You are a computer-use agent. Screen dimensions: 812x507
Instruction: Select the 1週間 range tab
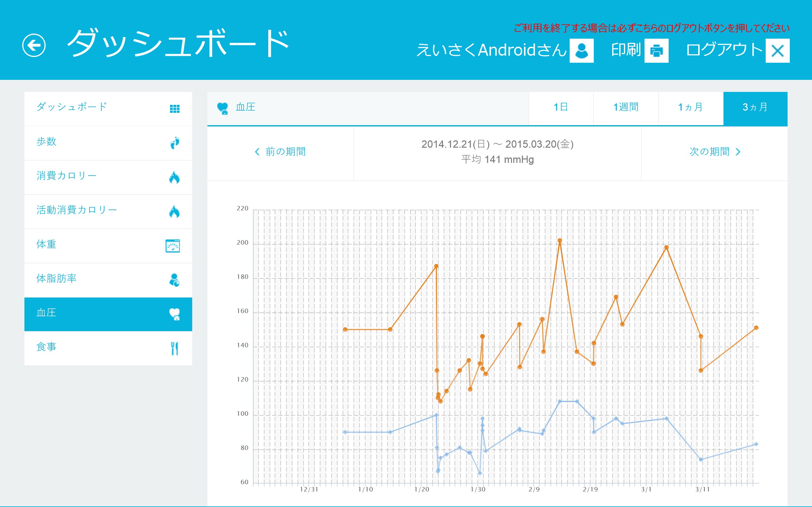point(626,107)
